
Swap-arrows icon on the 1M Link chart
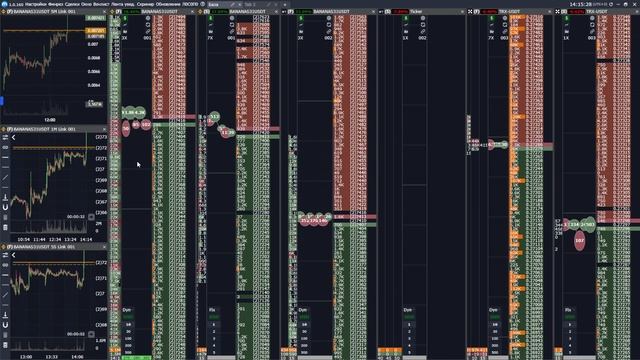(5, 138)
